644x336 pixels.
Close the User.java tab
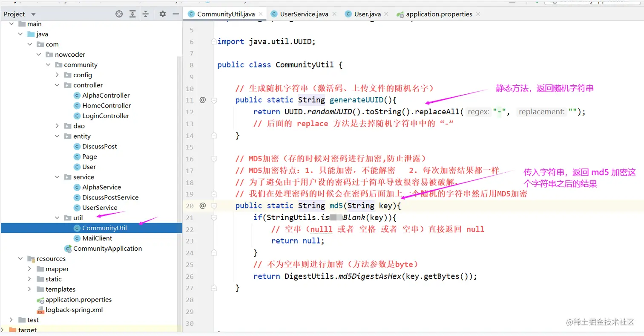pyautogui.click(x=387, y=14)
